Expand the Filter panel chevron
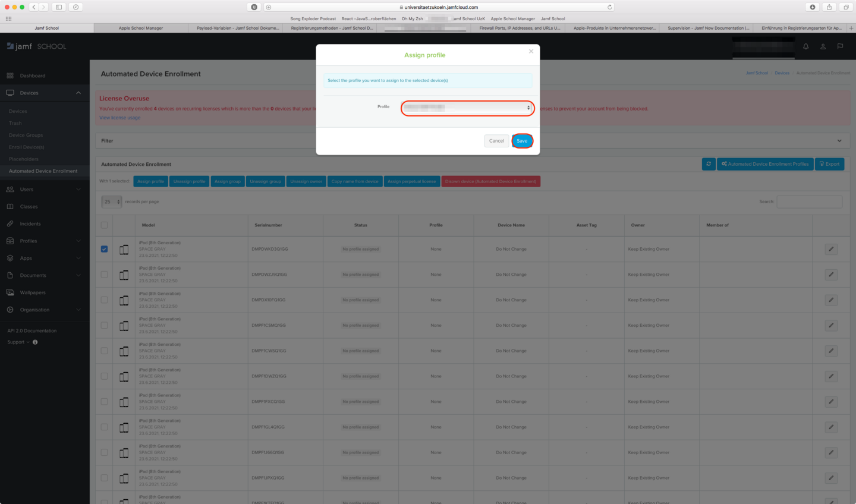 pos(839,141)
